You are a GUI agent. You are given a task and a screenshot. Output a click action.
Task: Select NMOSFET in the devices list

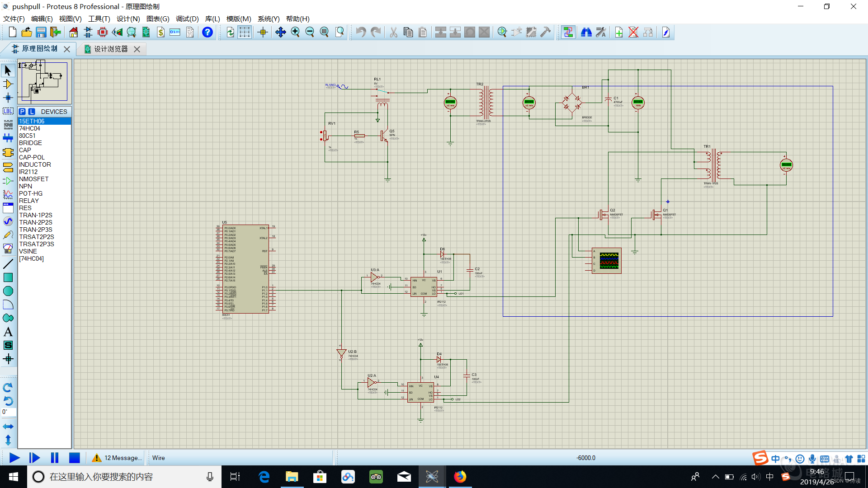[33, 179]
